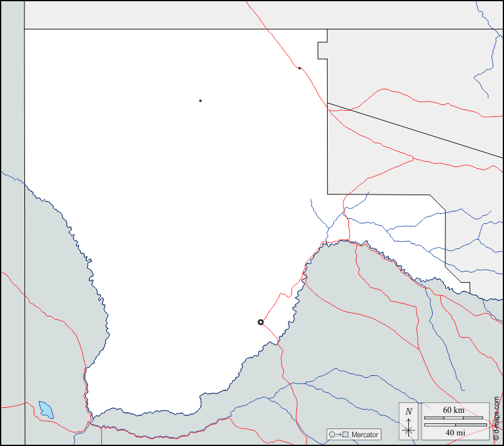Click the center of the white highlighted region

[x=175, y=219]
